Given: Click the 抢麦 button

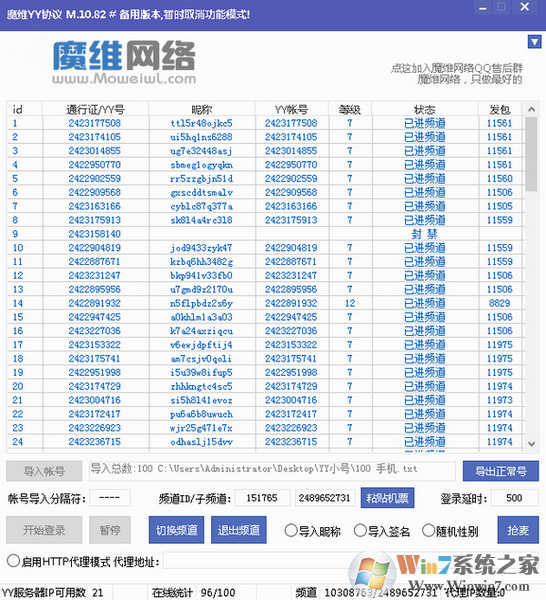Looking at the screenshot, I should tap(518, 530).
